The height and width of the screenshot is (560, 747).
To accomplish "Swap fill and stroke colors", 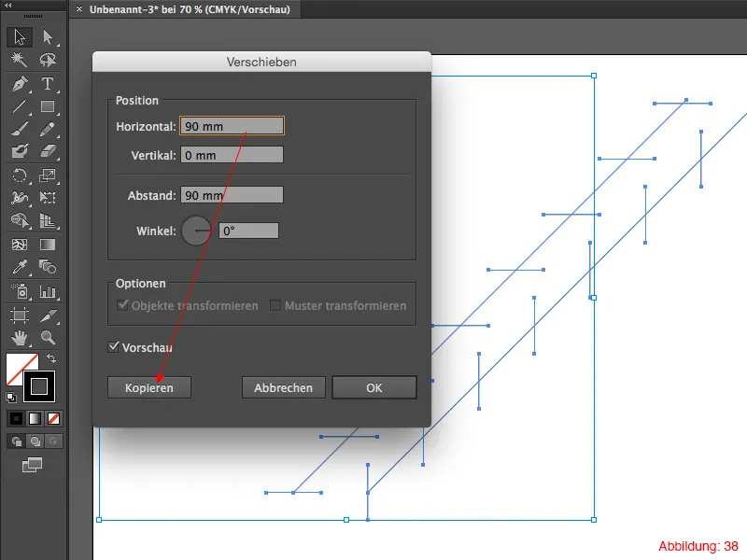I will click(51, 358).
